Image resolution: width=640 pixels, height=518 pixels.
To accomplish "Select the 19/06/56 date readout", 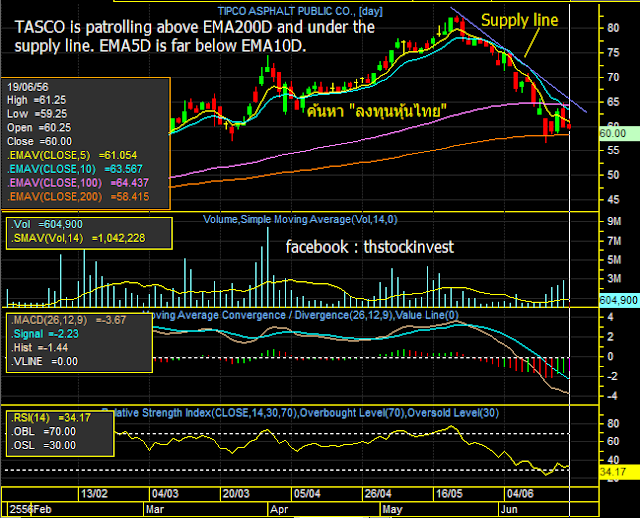I will (x=28, y=87).
